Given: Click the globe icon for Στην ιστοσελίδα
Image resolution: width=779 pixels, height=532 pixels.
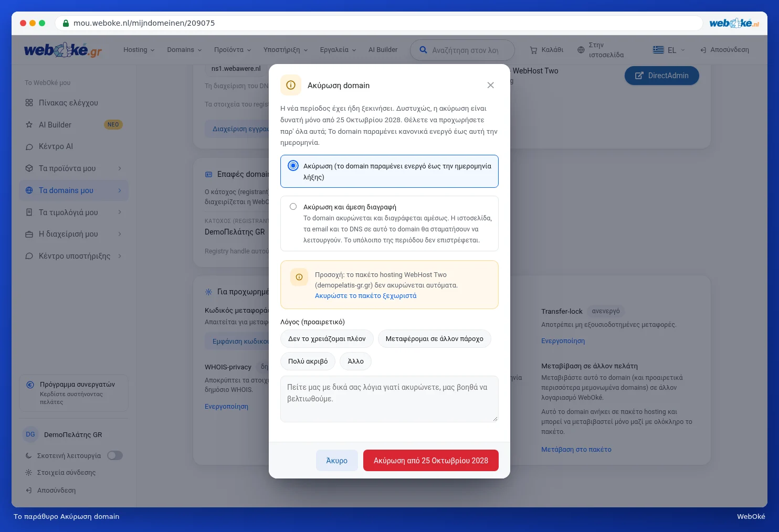Looking at the screenshot, I should tap(581, 50).
